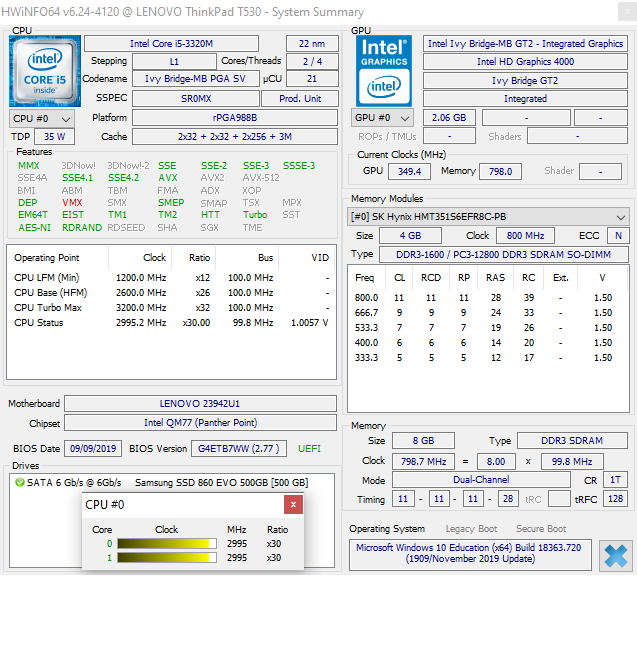Image resolution: width=637 pixels, height=655 pixels.
Task: Click the 2.06 GB GPU memory field
Action: coord(449,118)
